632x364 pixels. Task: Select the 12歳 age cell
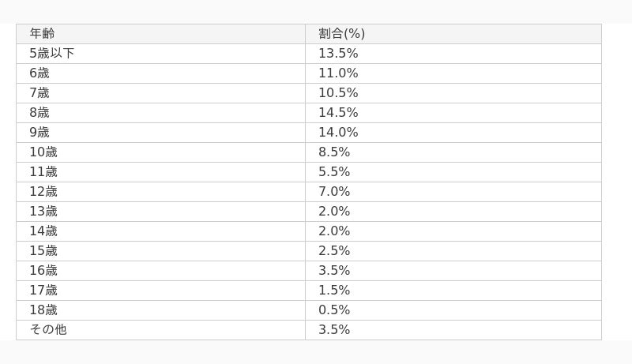pos(43,192)
